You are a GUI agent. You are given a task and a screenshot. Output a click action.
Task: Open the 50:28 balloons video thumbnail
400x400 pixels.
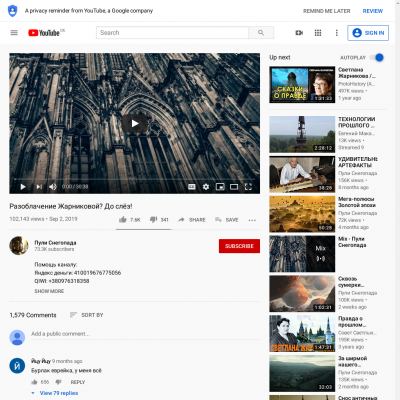[302, 214]
